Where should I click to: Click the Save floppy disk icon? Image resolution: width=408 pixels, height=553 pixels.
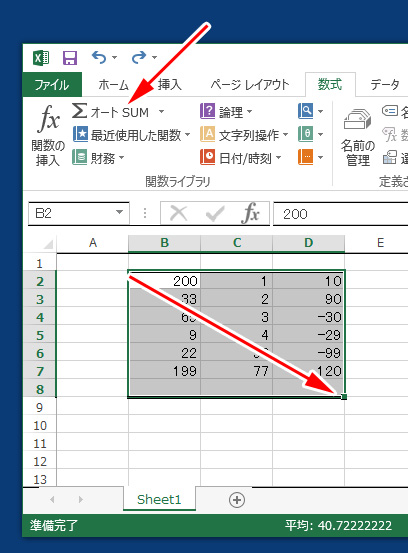(70, 57)
